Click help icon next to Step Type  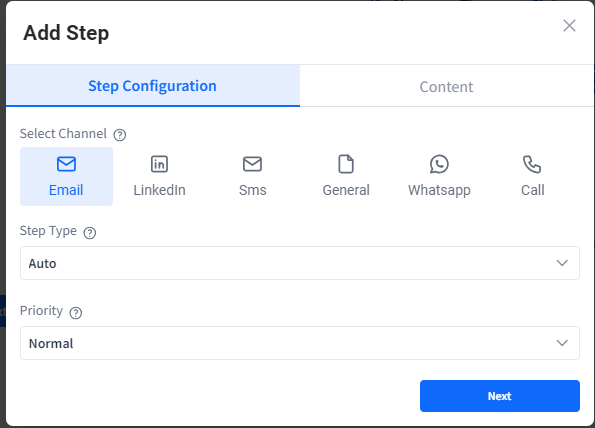point(90,233)
